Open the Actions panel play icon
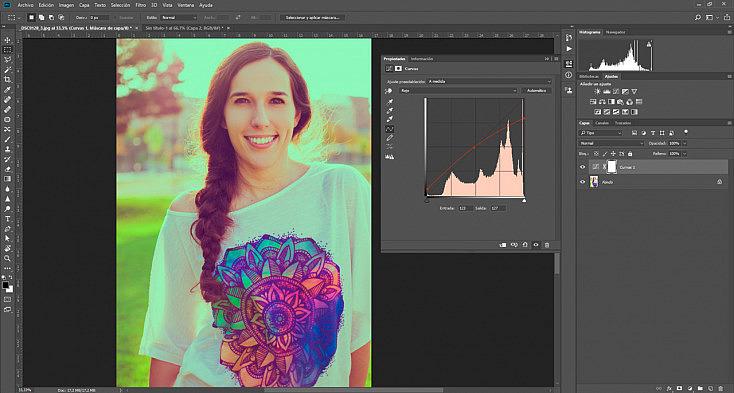The width and height of the screenshot is (734, 393). [569, 49]
